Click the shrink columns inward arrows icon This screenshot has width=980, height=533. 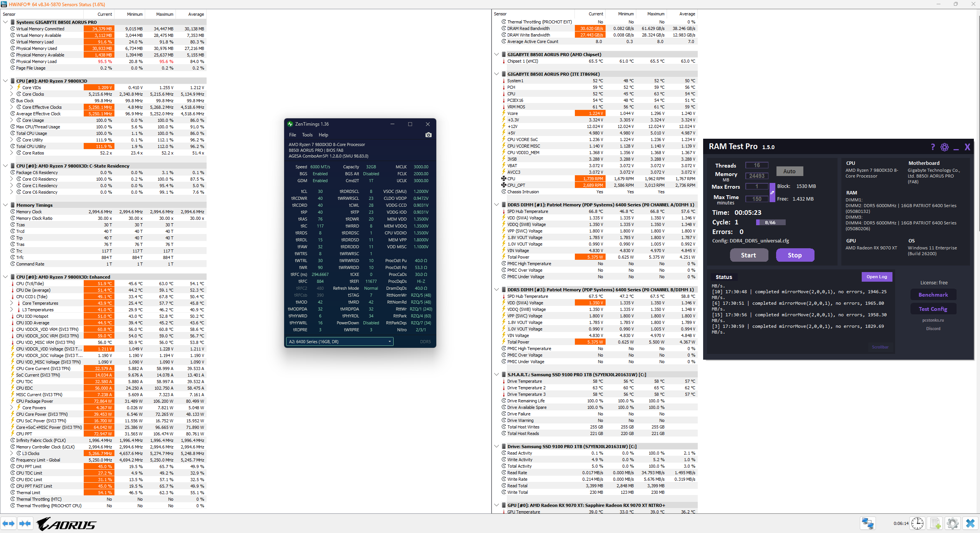[x=25, y=523]
